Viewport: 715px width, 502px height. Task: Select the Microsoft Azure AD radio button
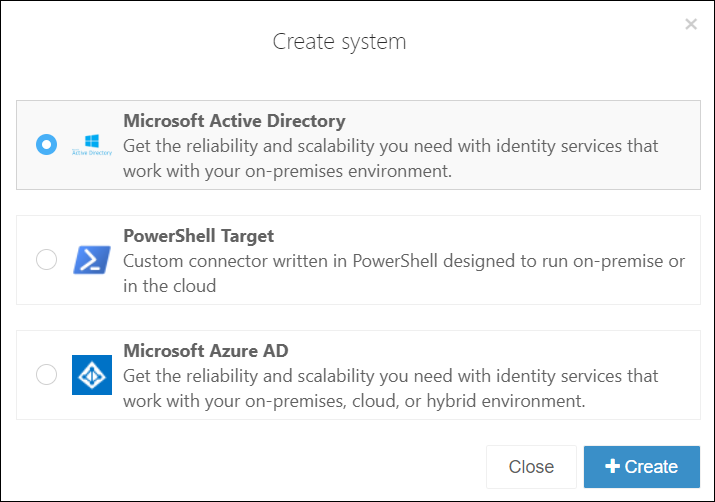click(47, 374)
